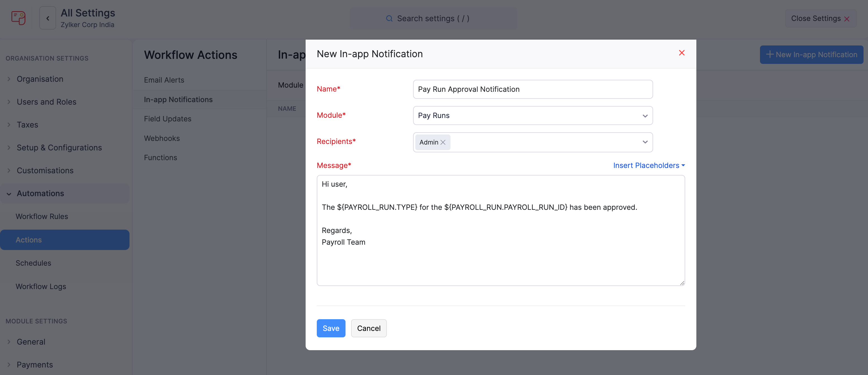Open the Recipients dropdown arrow
The width and height of the screenshot is (868, 375).
pos(645,142)
